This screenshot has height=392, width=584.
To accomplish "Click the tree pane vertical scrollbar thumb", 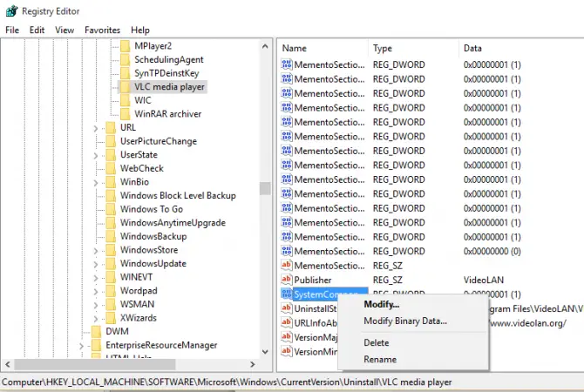I will tap(265, 188).
